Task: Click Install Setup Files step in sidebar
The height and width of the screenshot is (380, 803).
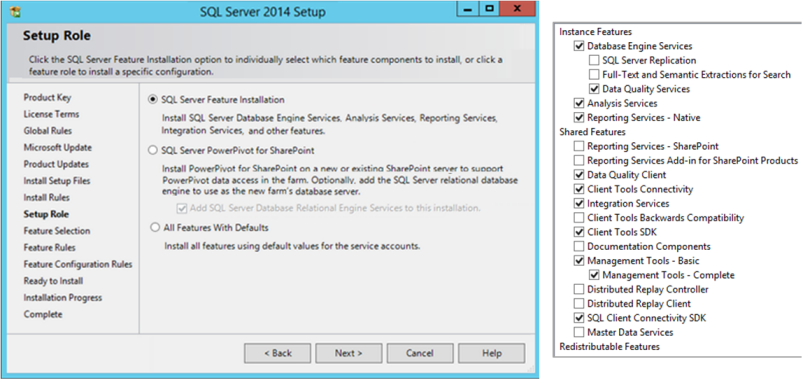Action: coord(57,181)
